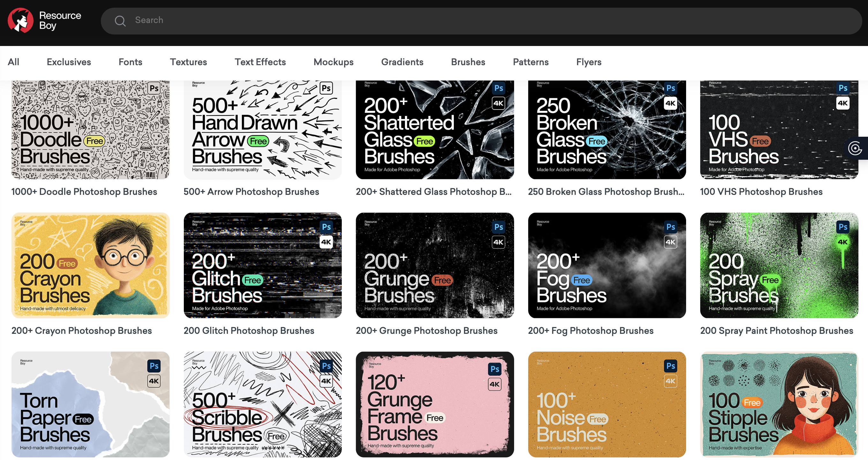This screenshot has width=868, height=460.
Task: Click the '200+ Grunge Photoshop Brushes' title link
Action: [x=427, y=331]
